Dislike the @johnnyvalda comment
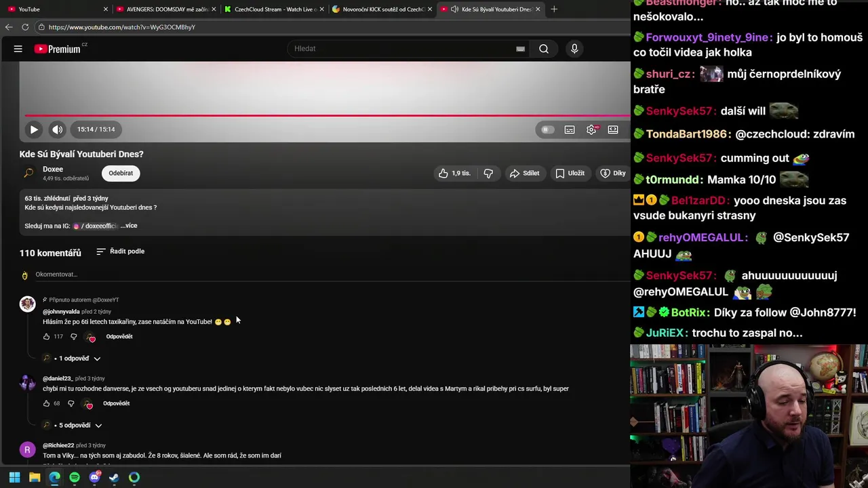The width and height of the screenshot is (868, 488). (x=74, y=337)
